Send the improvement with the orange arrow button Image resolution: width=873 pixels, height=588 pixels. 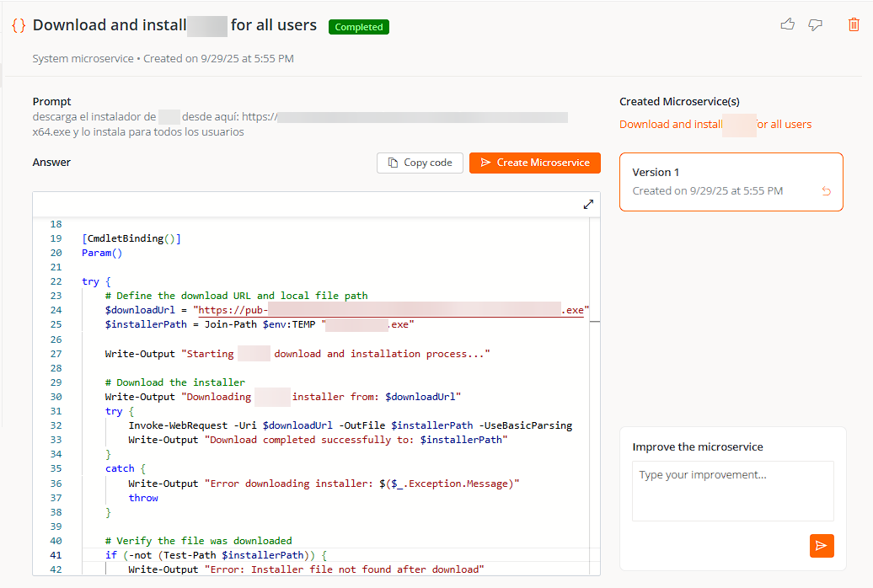pyautogui.click(x=822, y=546)
